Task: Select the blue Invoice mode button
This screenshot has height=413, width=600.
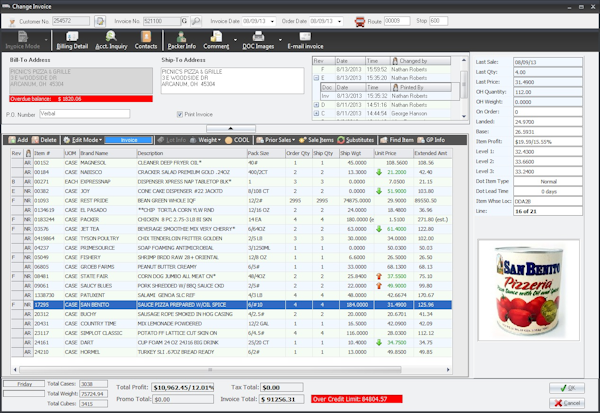Action: click(129, 140)
